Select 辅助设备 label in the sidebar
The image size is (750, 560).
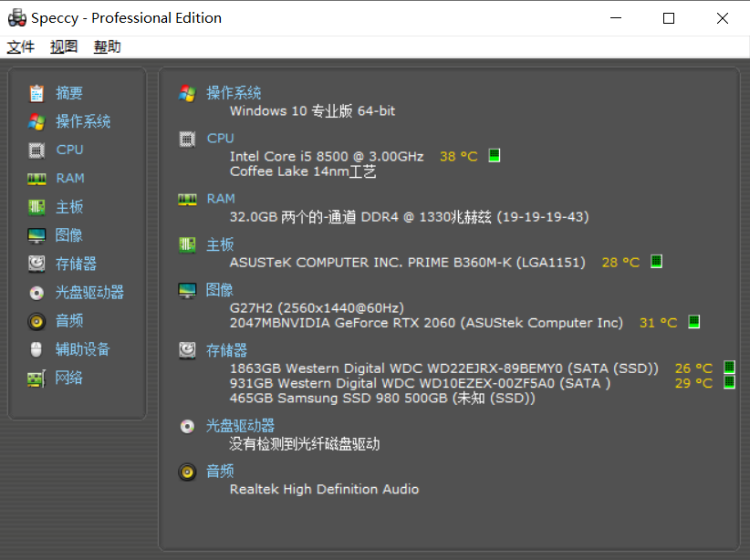83,349
